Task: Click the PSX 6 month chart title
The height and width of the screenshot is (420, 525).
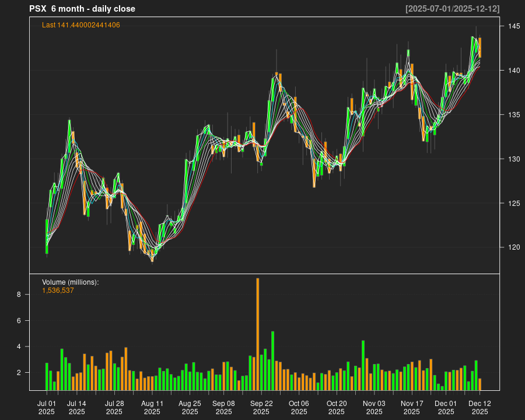Action: click(x=82, y=9)
